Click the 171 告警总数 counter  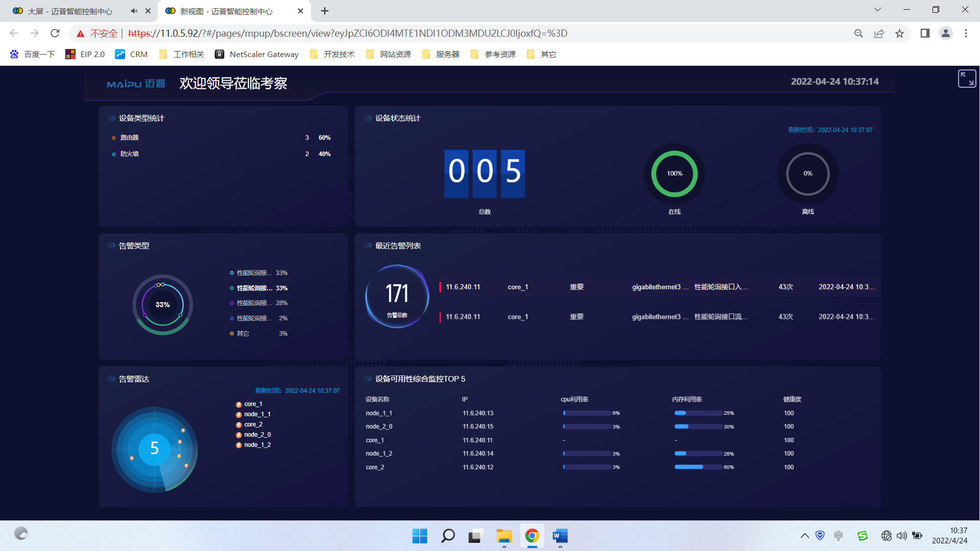tap(397, 296)
